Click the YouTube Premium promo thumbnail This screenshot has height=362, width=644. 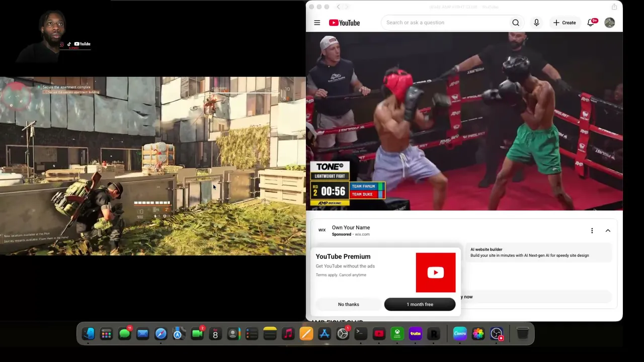click(x=436, y=273)
